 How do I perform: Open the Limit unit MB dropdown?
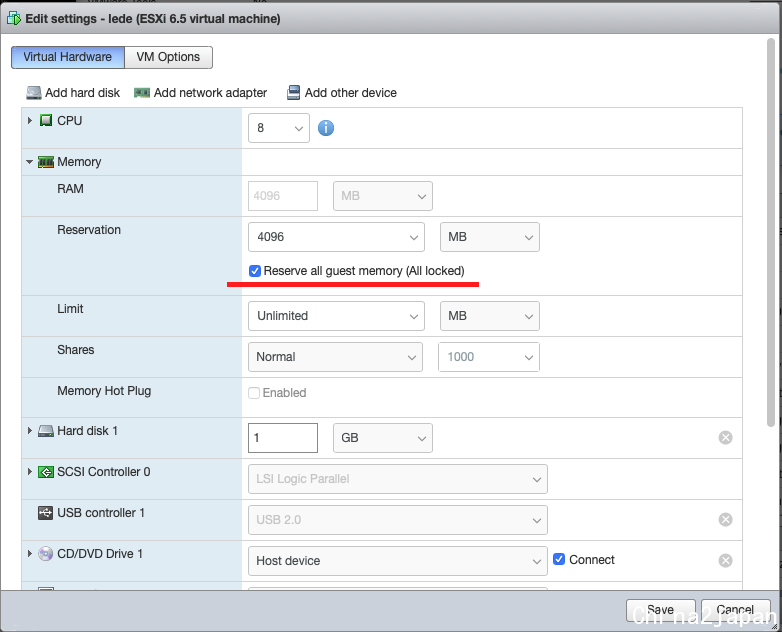tap(490, 316)
